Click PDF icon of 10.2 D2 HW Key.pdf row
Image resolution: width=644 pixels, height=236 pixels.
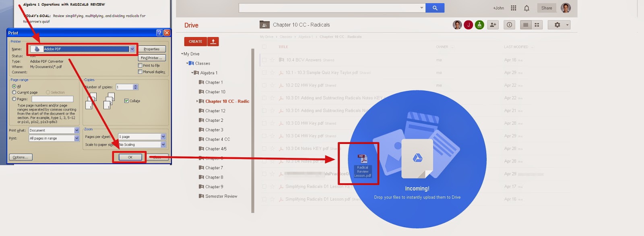click(x=281, y=85)
